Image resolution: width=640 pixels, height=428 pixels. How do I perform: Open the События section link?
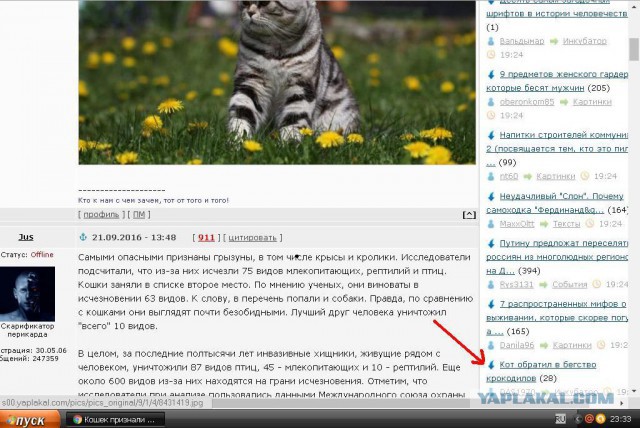click(569, 284)
